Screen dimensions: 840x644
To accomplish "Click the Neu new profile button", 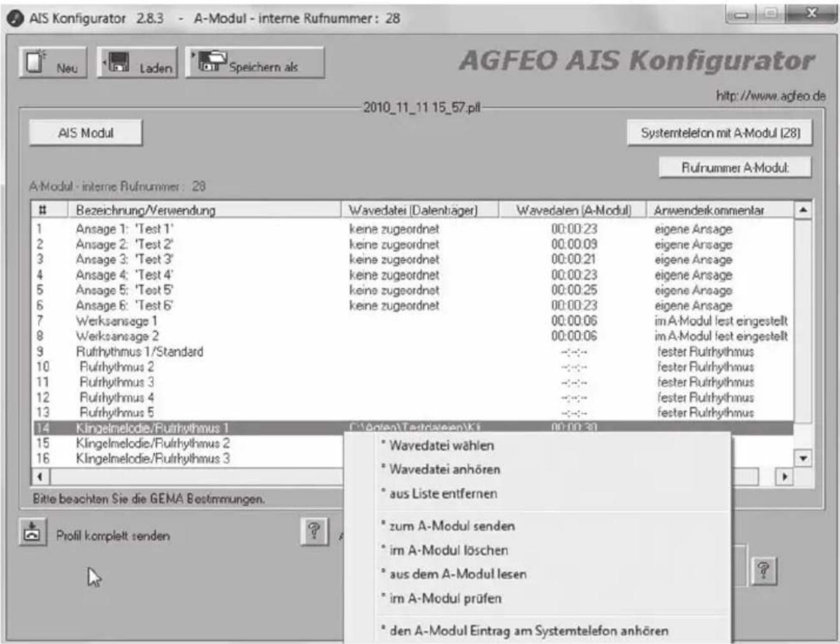I will pos(53,62).
